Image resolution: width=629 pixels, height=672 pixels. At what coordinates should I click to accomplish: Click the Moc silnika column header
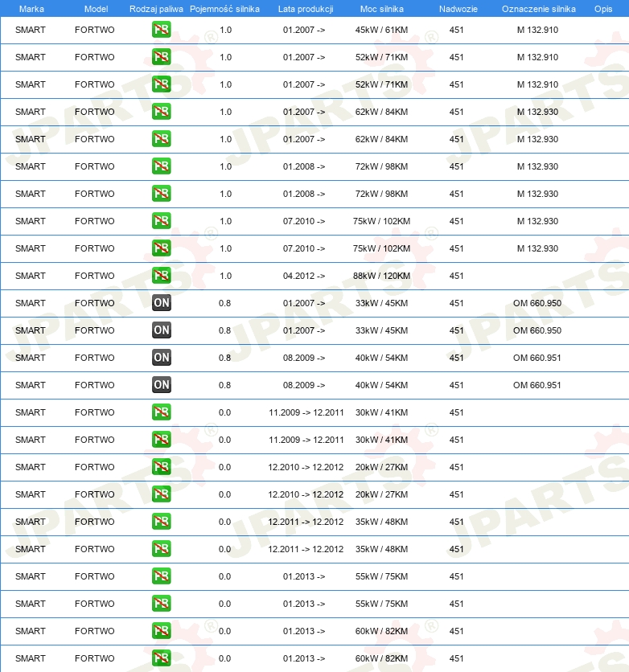381,9
